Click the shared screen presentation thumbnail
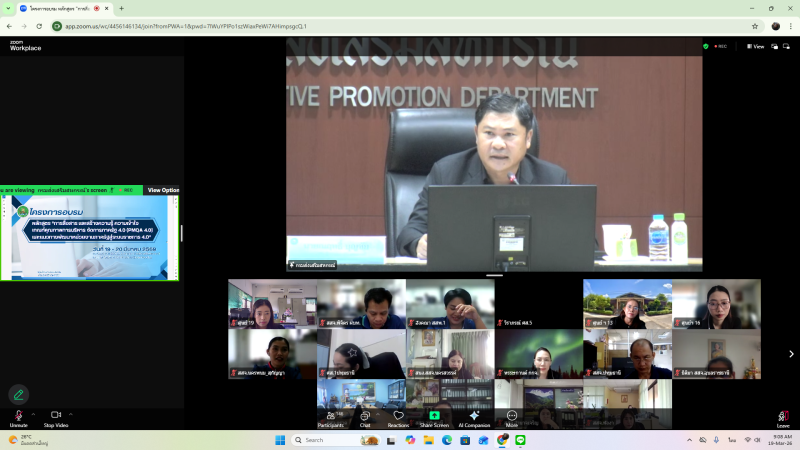 tap(90, 237)
